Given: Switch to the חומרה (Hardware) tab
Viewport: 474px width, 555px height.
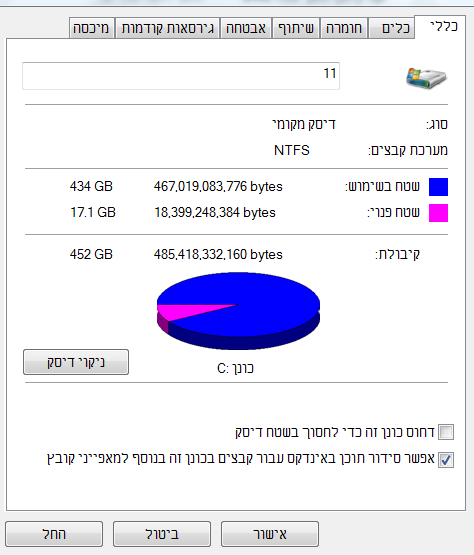Looking at the screenshot, I should click(344, 28).
